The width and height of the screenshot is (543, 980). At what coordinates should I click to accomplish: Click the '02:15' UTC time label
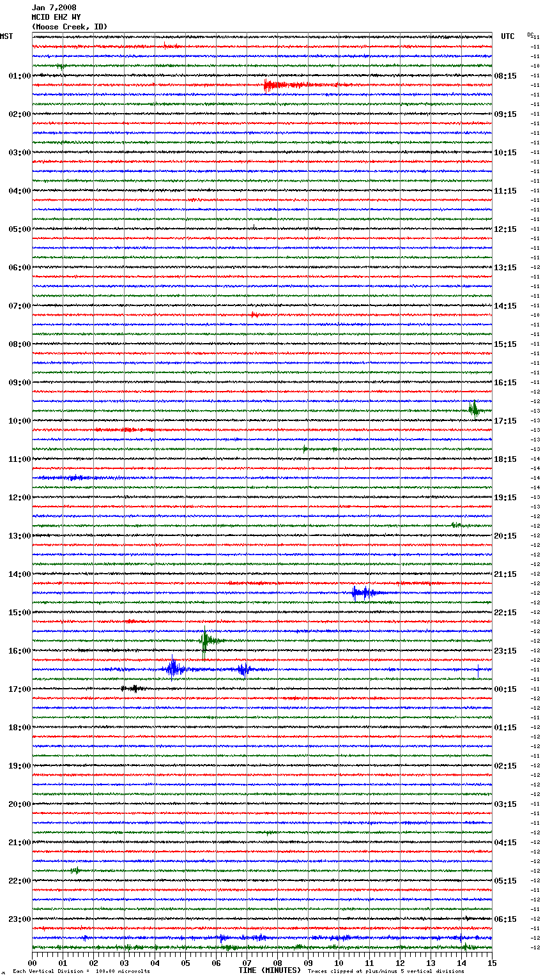pyautogui.click(x=505, y=766)
